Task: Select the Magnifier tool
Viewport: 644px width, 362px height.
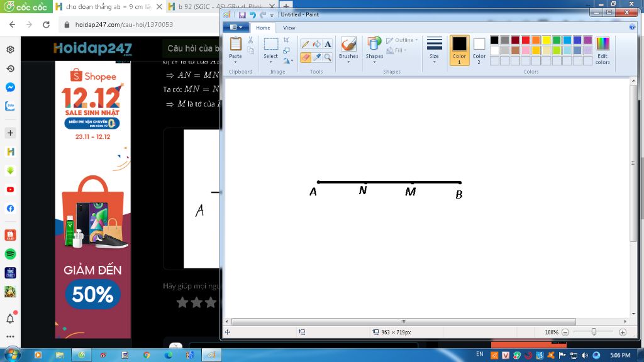Action: (x=327, y=57)
